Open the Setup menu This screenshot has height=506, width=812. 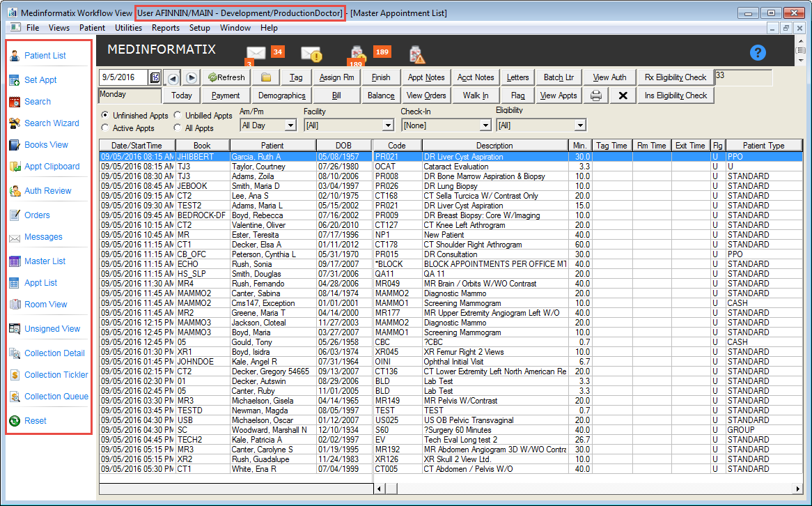click(x=199, y=28)
